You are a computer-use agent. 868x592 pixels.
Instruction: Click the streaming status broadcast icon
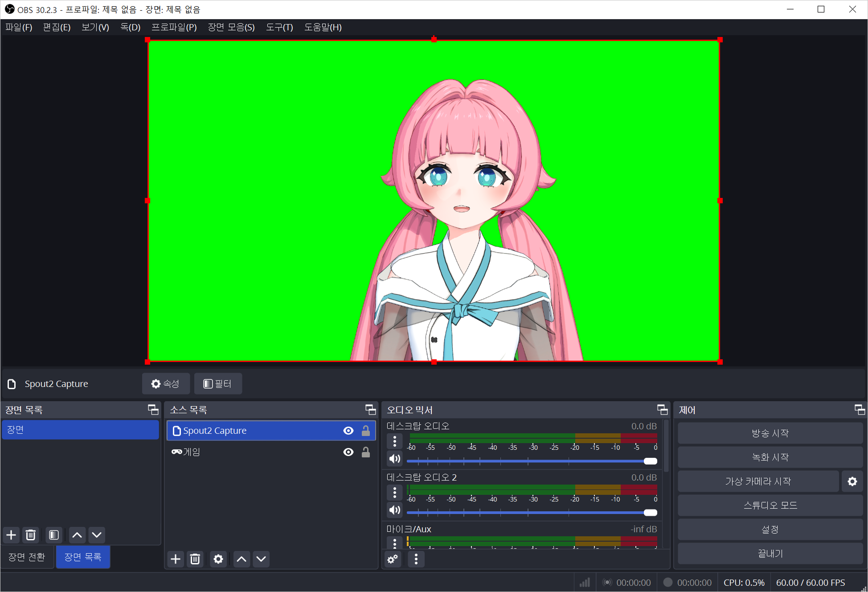(607, 582)
